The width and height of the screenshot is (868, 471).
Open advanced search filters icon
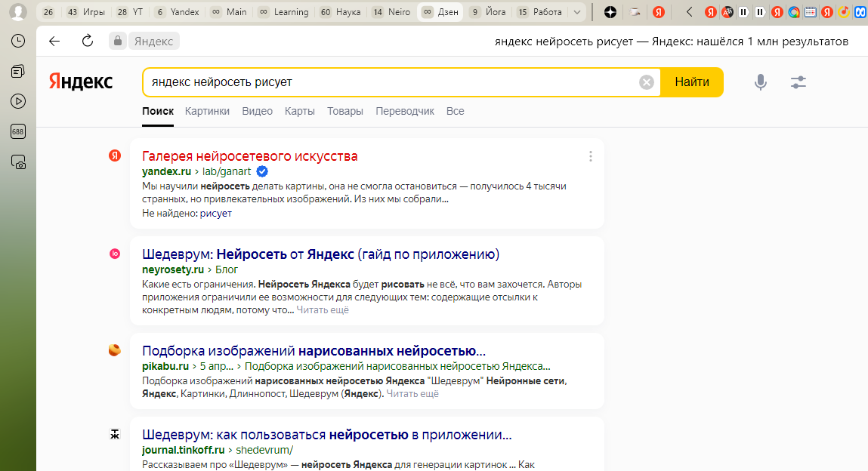(x=798, y=82)
